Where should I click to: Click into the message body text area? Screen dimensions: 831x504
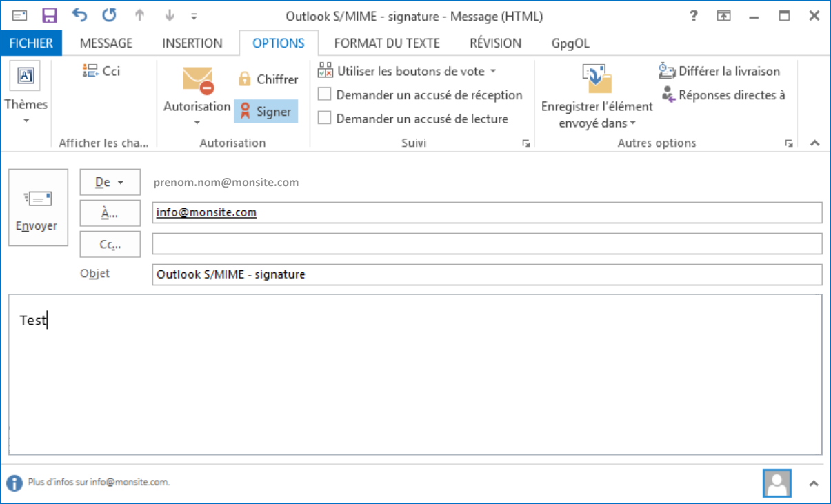(415, 374)
